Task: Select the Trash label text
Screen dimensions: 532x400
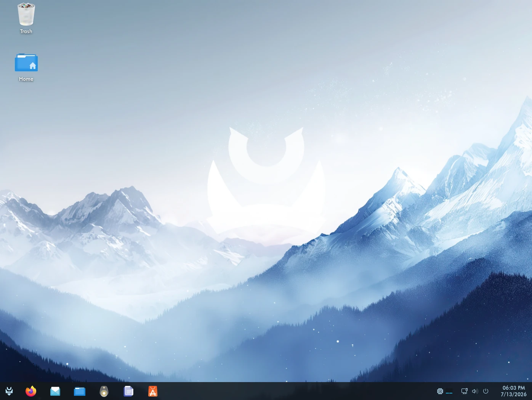Action: click(x=26, y=31)
